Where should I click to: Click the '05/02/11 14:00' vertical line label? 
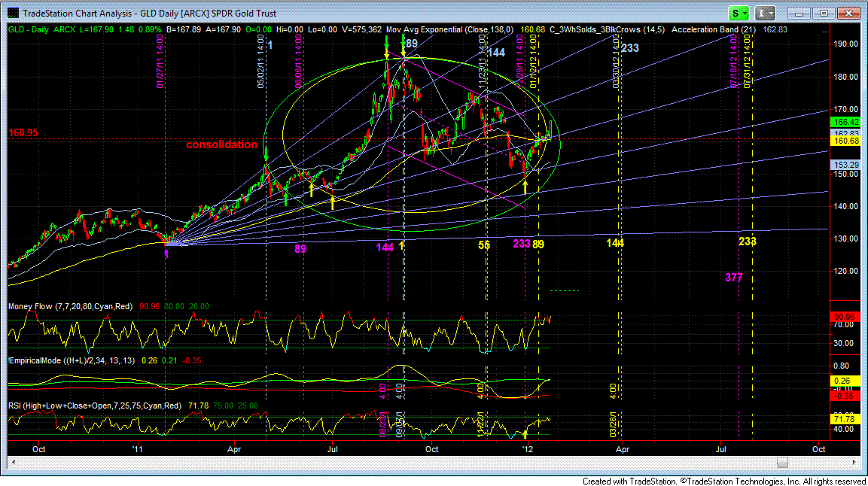coord(260,62)
